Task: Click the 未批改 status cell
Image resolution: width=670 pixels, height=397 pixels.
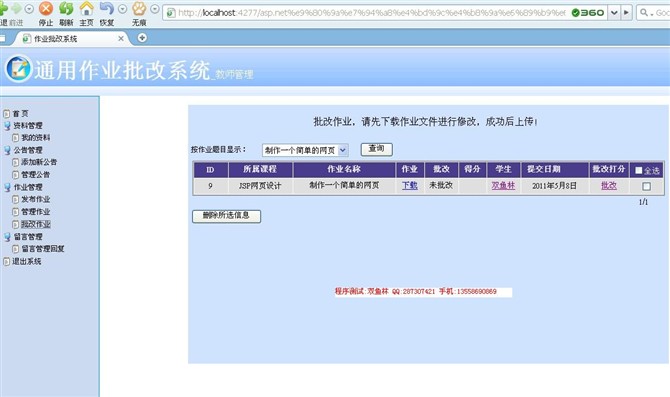Action: pyautogui.click(x=441, y=185)
